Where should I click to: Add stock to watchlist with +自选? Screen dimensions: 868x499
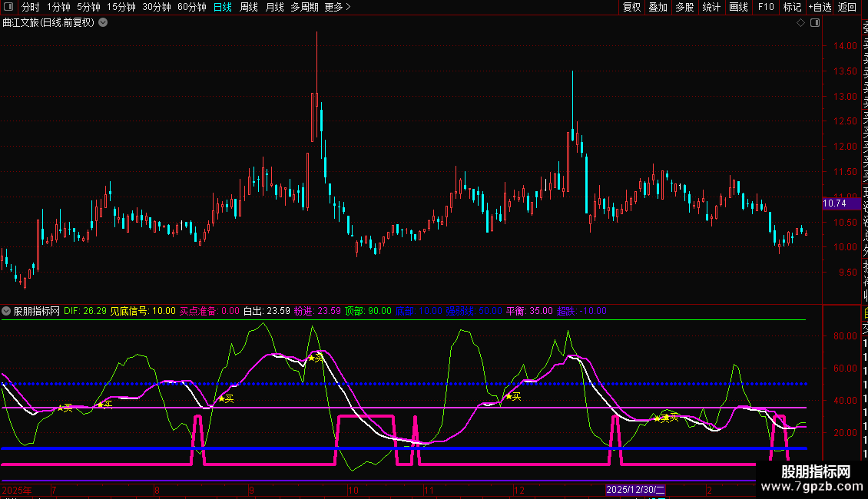click(x=820, y=8)
